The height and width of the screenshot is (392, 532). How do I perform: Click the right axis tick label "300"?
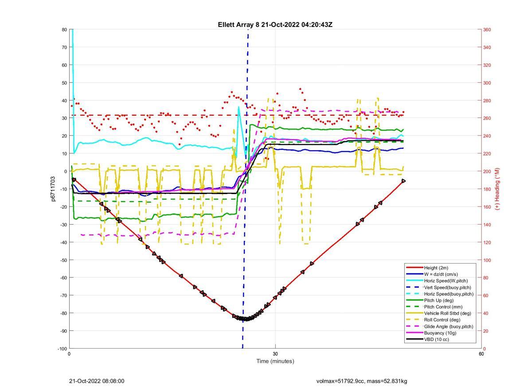click(487, 83)
